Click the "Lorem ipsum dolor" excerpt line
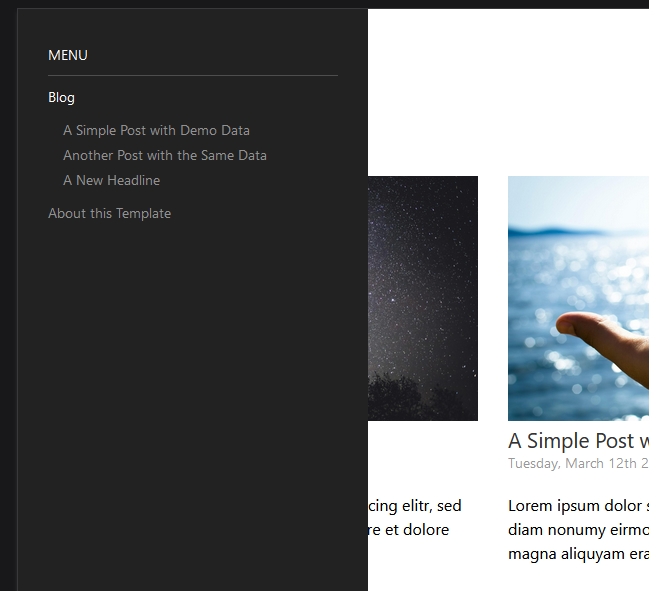This screenshot has width=649, height=591. click(578, 506)
